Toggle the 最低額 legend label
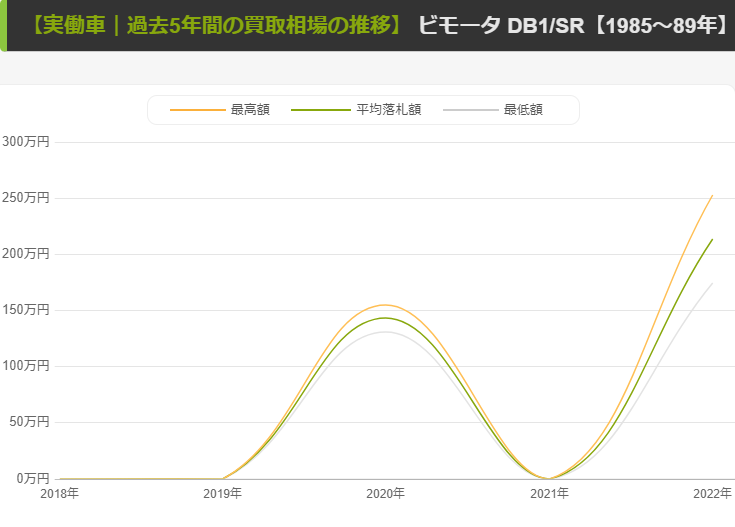This screenshot has width=735, height=527. tap(523, 110)
